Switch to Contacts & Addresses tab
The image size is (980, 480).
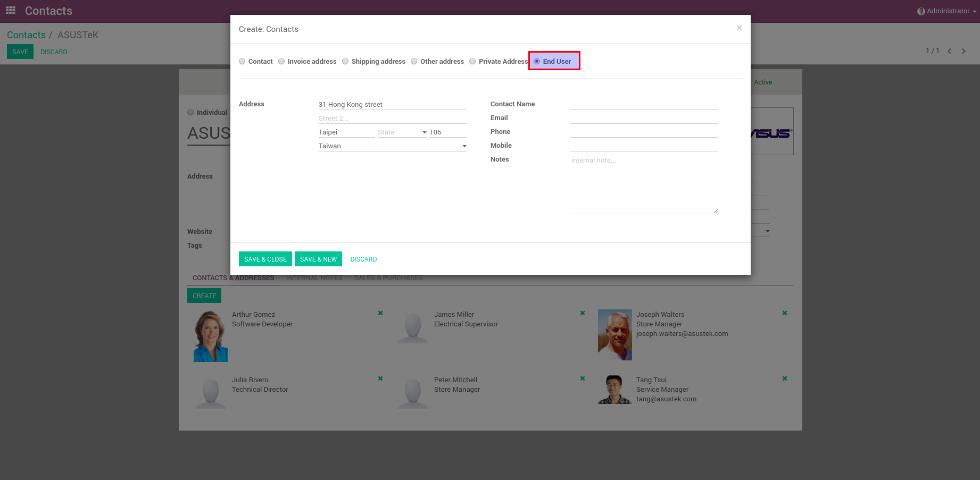coord(234,277)
